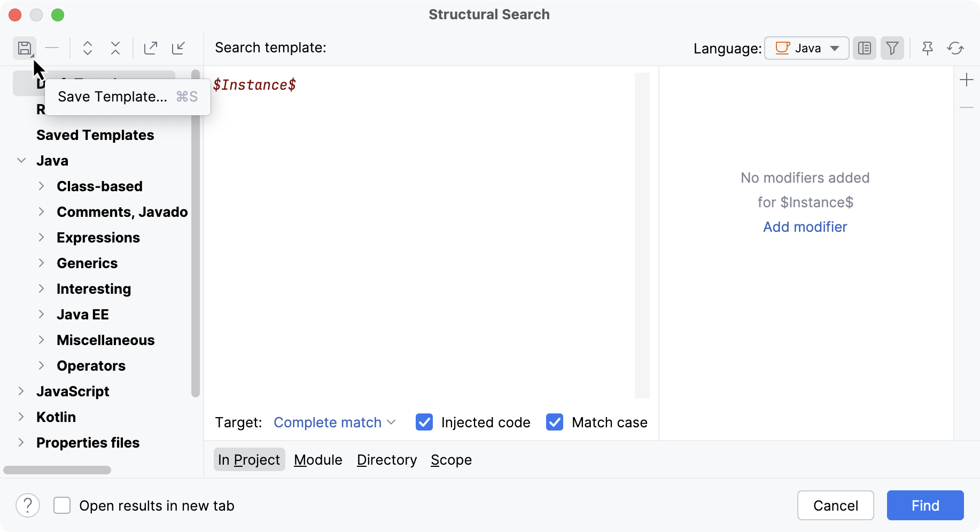Check Open results in new tab

click(x=63, y=505)
